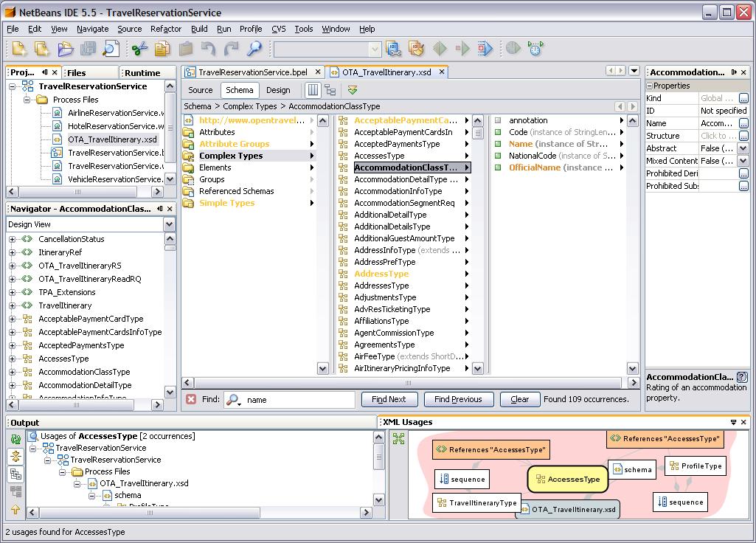
Task: Open the editor document list dropdown arrow
Action: pos(634,71)
